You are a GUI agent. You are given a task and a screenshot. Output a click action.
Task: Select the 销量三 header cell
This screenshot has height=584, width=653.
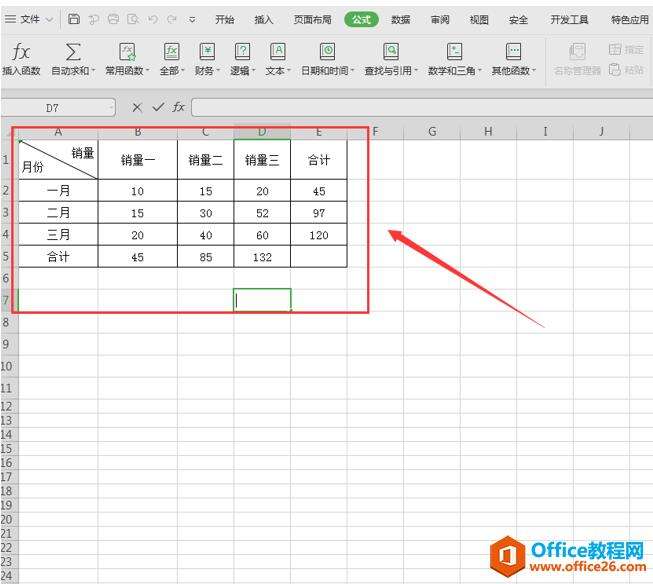(262, 160)
